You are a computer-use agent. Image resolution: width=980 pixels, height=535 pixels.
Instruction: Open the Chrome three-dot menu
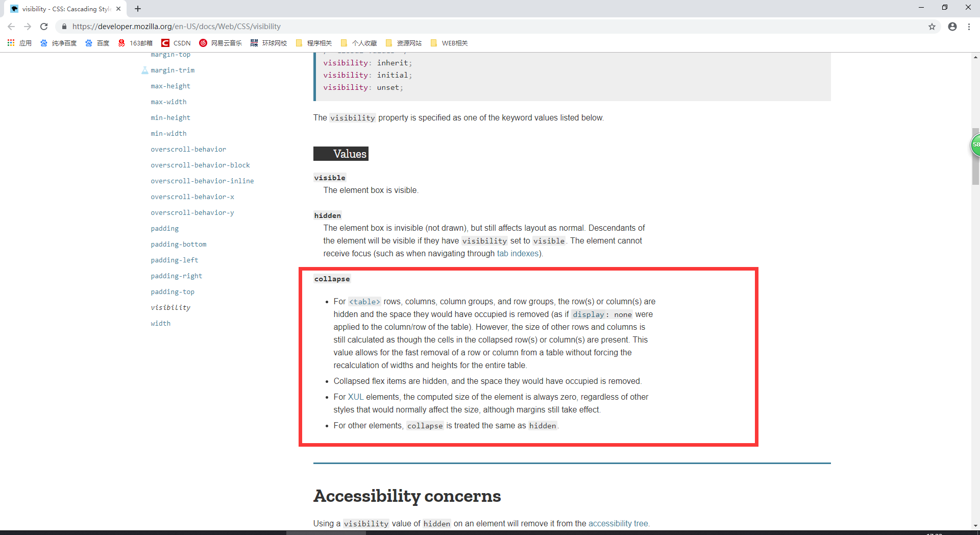pyautogui.click(x=969, y=27)
